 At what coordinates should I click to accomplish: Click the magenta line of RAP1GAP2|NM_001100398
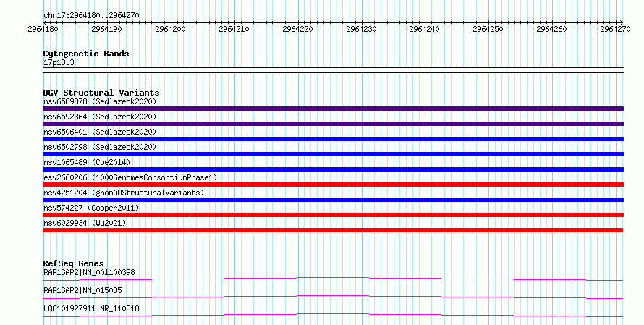(333, 279)
